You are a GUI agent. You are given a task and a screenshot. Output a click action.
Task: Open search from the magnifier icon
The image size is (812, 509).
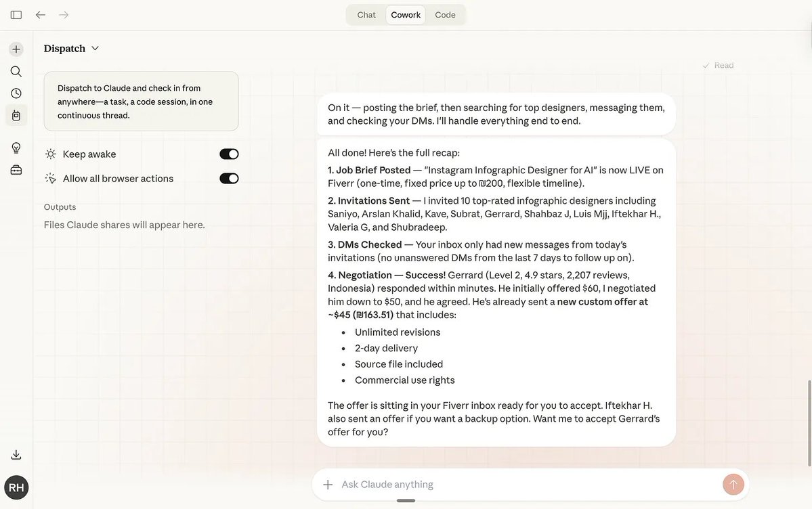(x=16, y=72)
